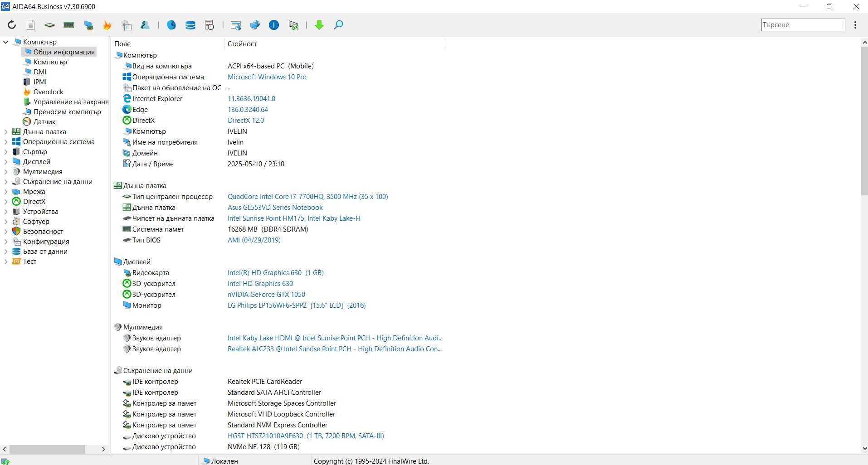Select the Безопасност tree item
Viewport: 868px width, 465px height.
[x=43, y=232]
